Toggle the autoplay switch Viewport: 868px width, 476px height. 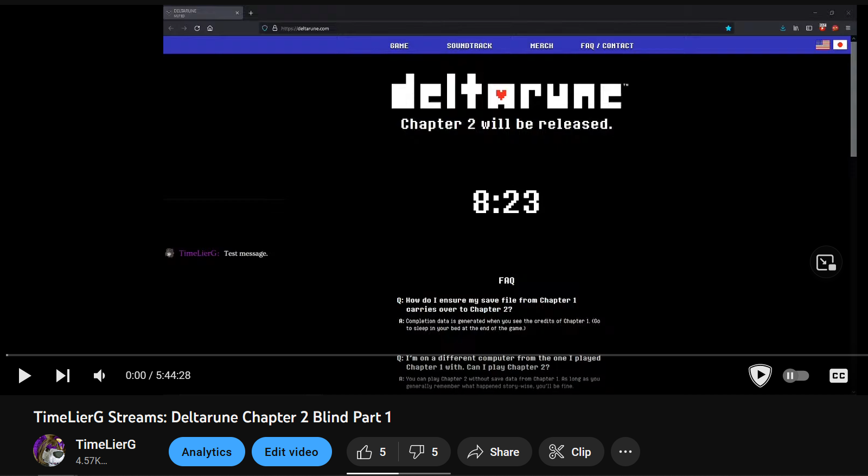pos(796,376)
